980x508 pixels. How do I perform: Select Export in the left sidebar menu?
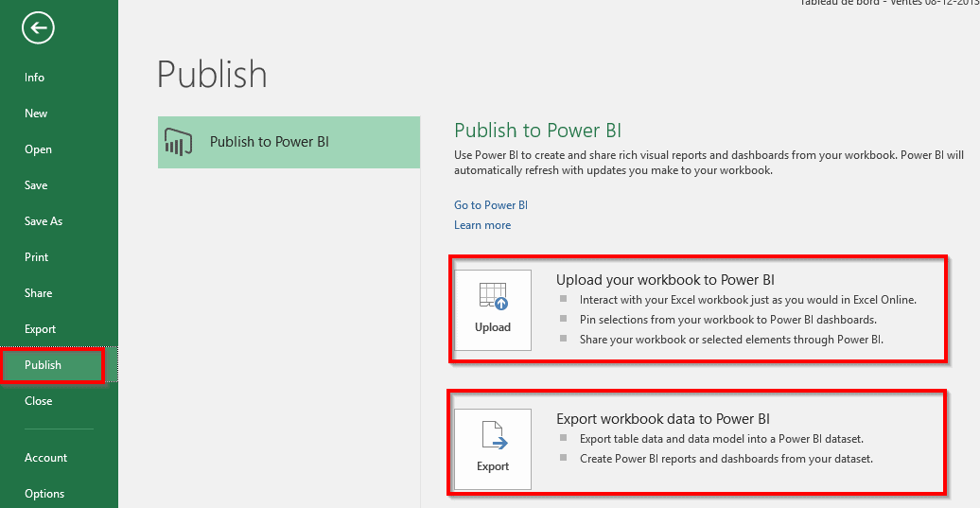tap(41, 329)
